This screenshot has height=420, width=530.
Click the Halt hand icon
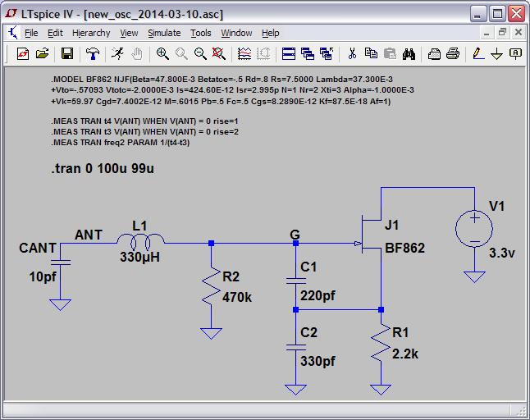(x=137, y=53)
